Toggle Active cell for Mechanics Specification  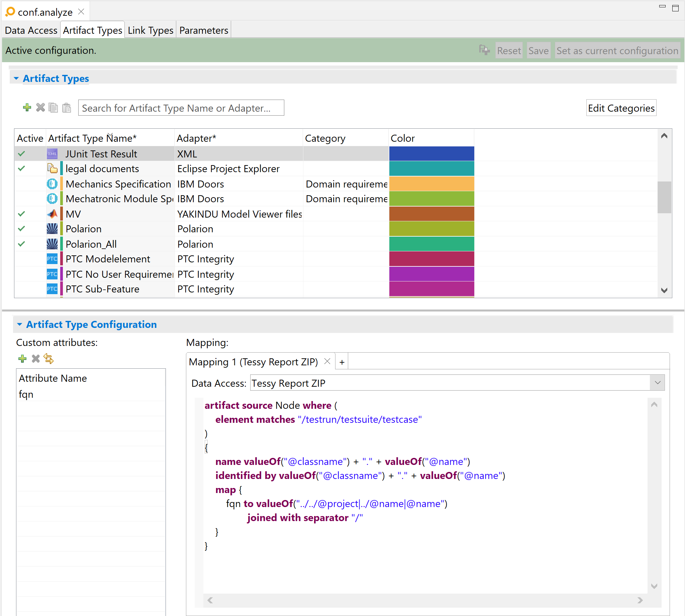click(30, 184)
